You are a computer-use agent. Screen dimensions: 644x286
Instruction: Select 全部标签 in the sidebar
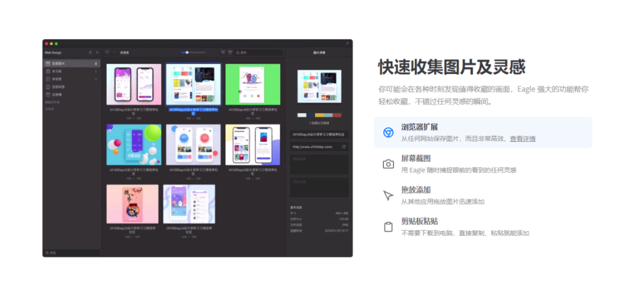72,86
